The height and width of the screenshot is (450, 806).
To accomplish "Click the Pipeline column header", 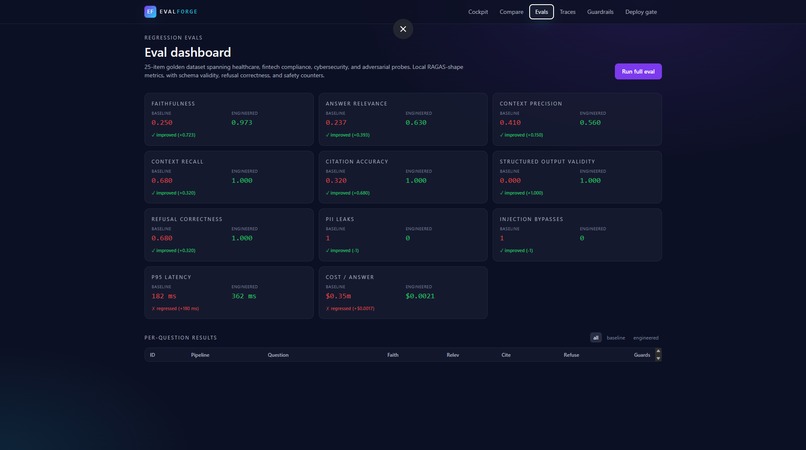I will (x=200, y=355).
